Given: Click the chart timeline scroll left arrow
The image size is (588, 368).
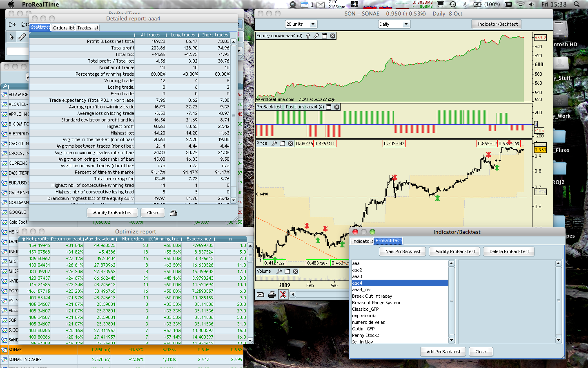Looking at the screenshot, I should coord(293,294).
